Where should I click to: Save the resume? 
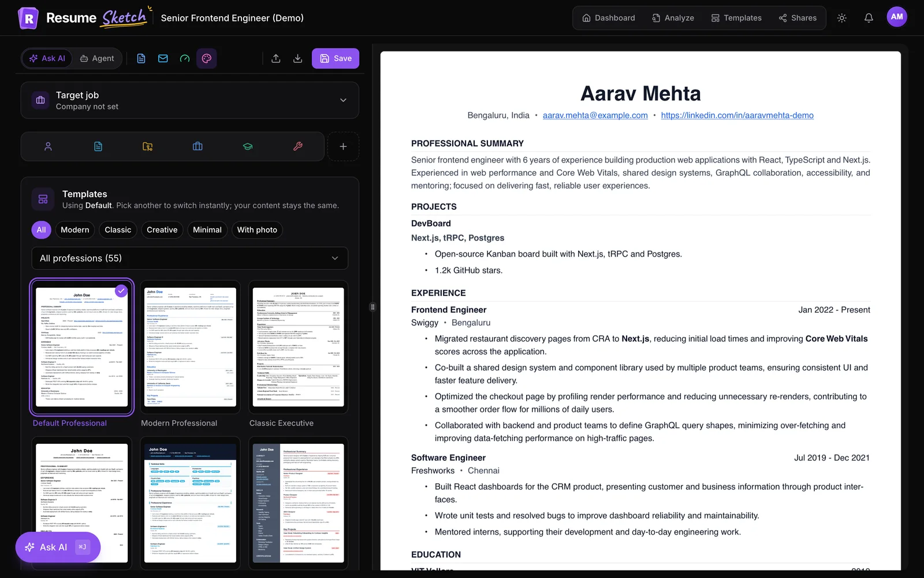pyautogui.click(x=336, y=58)
